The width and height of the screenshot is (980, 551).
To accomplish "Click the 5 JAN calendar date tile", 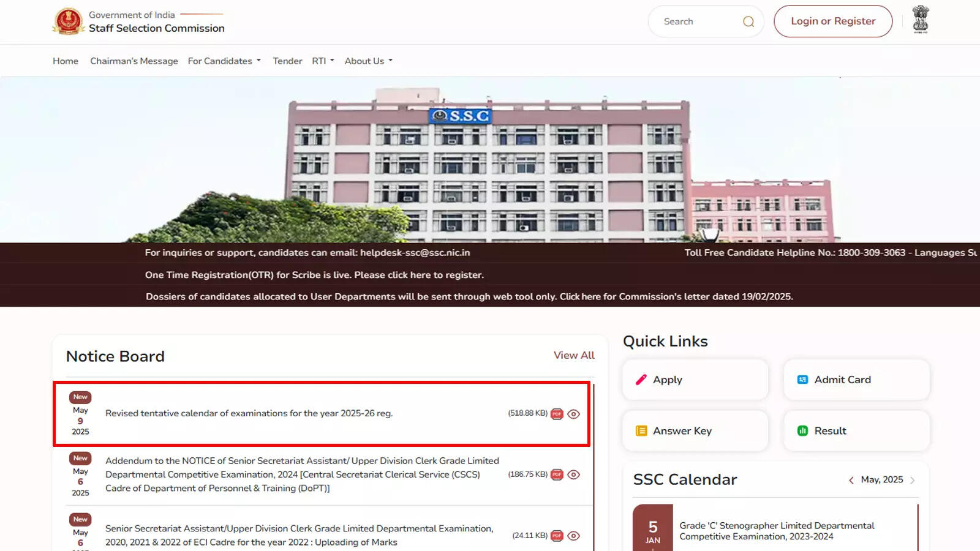I will [653, 528].
